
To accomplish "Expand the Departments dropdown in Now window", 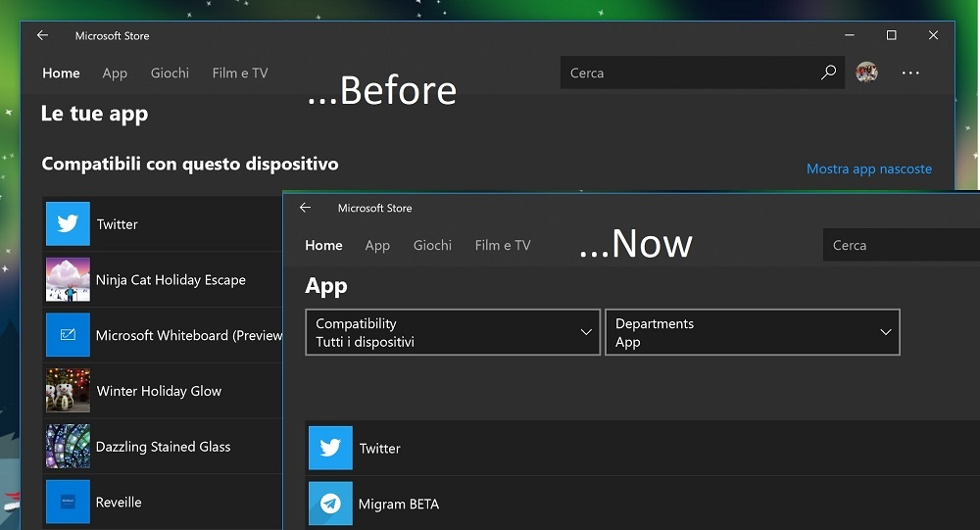I will point(753,332).
